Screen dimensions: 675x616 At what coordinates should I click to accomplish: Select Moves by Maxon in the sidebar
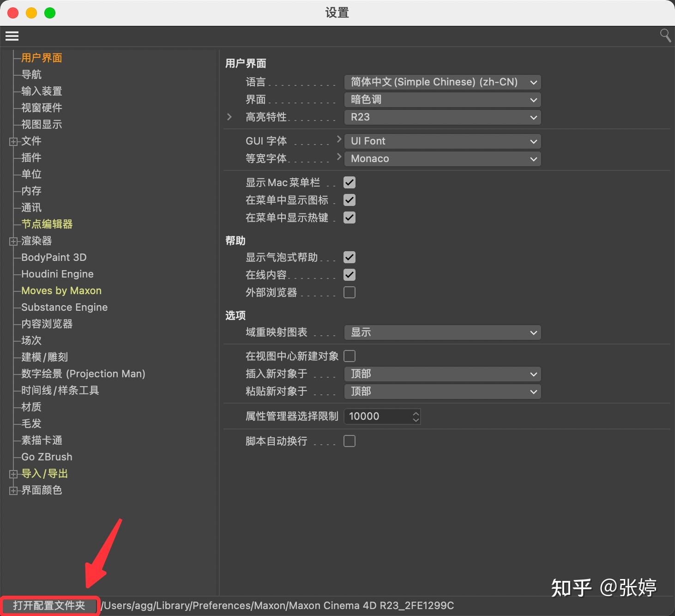click(61, 290)
